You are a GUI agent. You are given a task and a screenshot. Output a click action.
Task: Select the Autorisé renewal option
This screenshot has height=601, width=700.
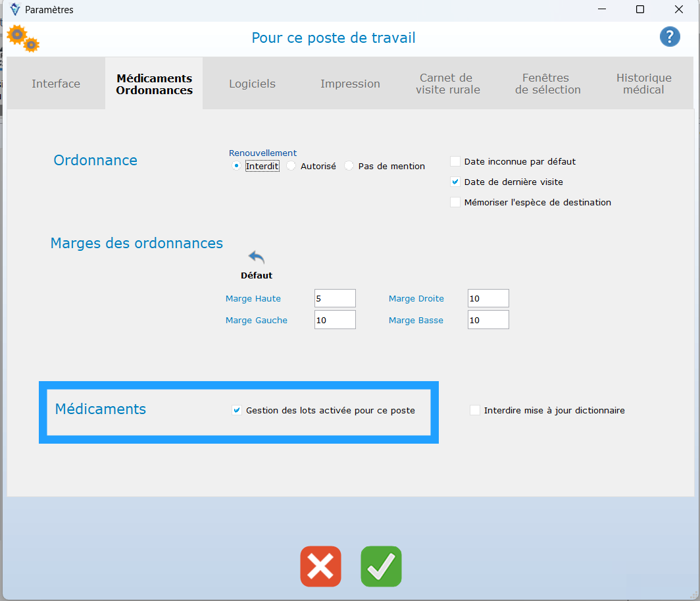point(291,166)
